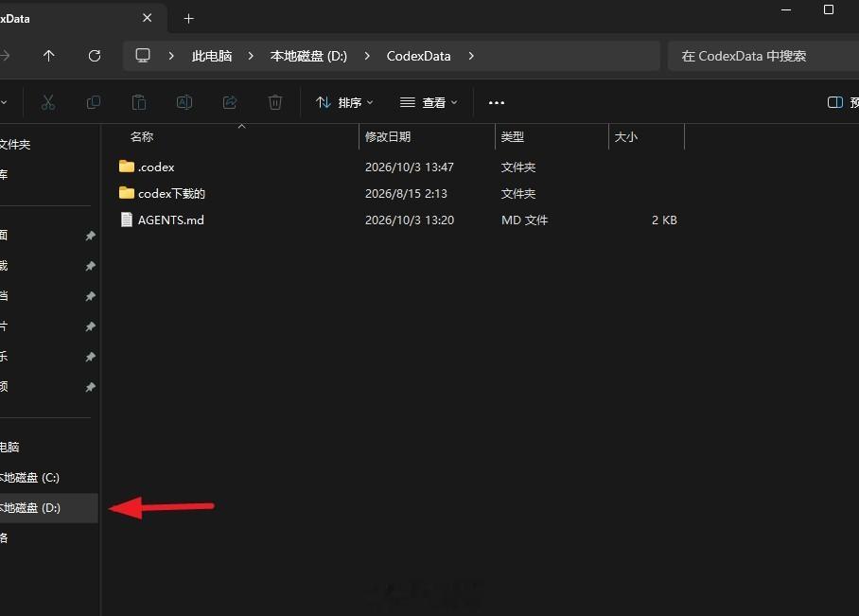Maximize the File Explorer window
859x616 pixels.
point(829,9)
